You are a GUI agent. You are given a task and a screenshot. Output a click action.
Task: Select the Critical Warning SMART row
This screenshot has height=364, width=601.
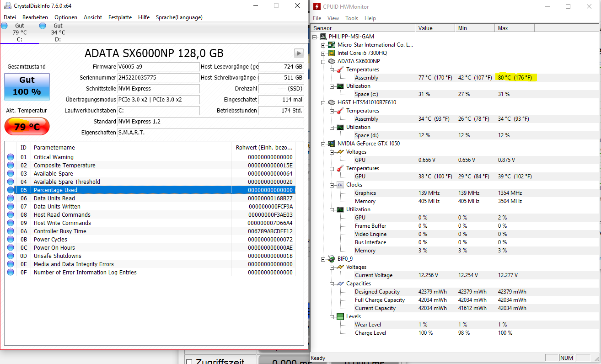pos(150,157)
